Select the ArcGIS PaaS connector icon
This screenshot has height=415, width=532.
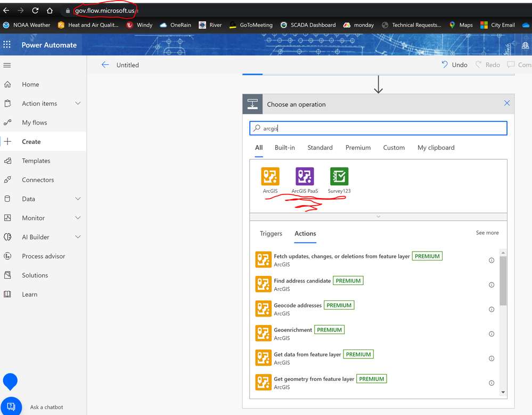305,176
